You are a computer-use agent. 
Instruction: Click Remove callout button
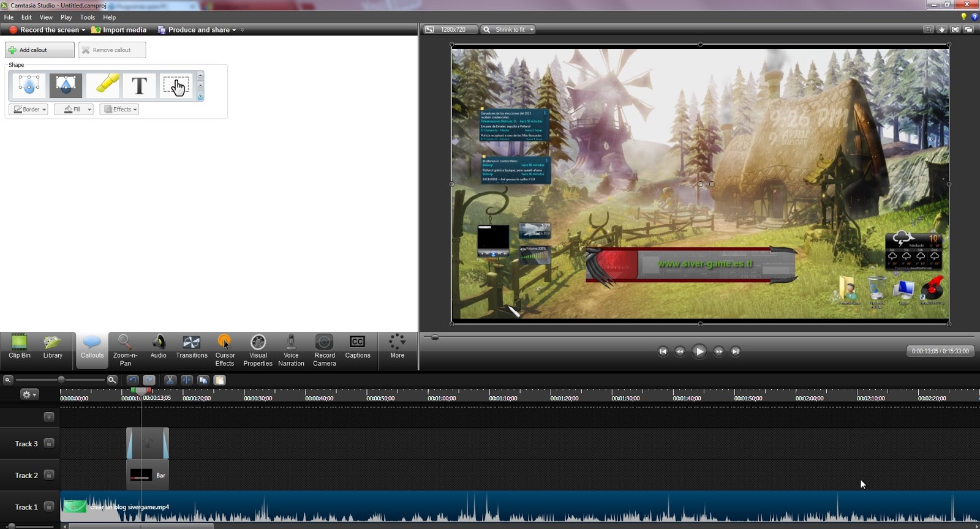click(112, 50)
